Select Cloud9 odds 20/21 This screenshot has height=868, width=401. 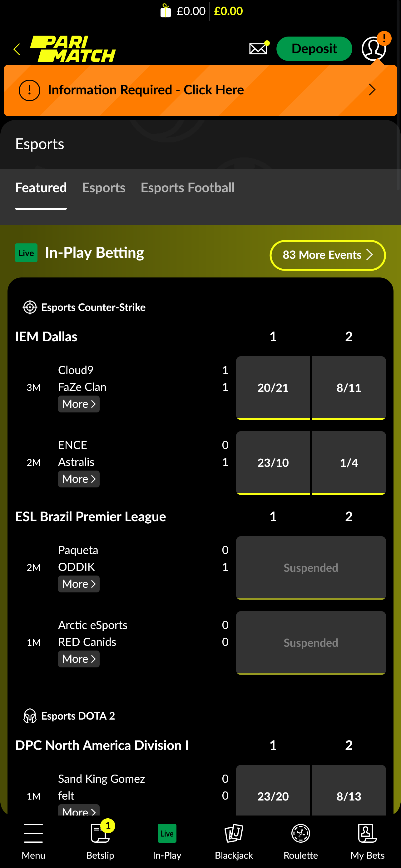coord(273,387)
